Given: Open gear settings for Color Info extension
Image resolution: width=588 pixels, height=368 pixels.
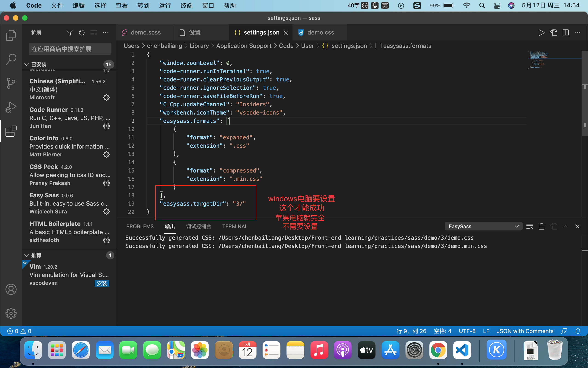Looking at the screenshot, I should pos(106,155).
